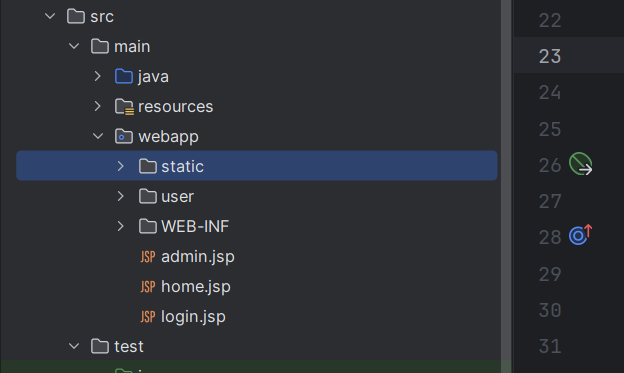This screenshot has height=373, width=624.
Task: Click the JSP icon beside home.jsp
Action: pyautogui.click(x=148, y=287)
